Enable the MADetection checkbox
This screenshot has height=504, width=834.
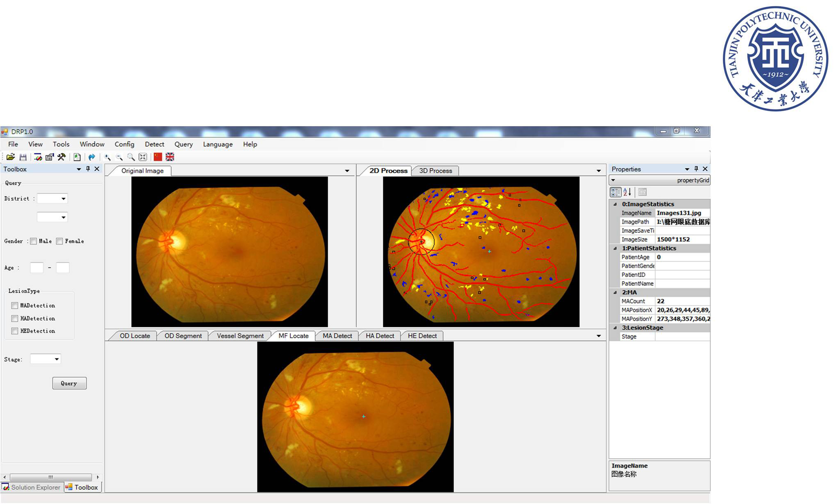(x=15, y=306)
